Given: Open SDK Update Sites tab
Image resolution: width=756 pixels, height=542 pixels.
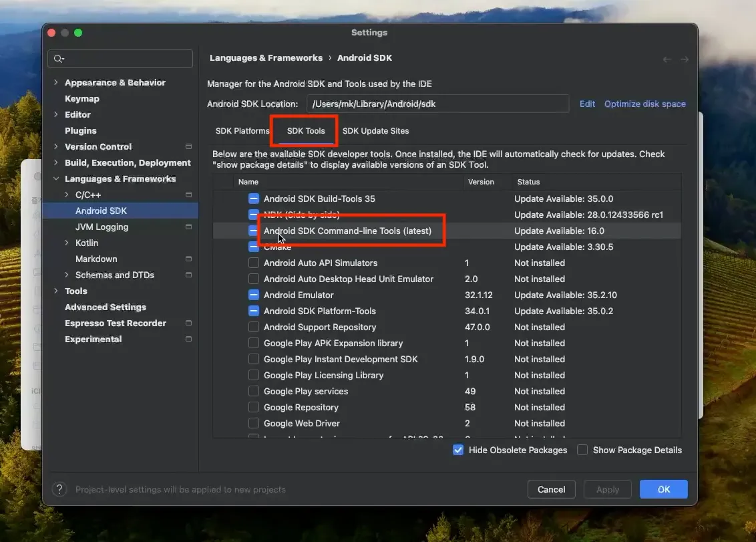Looking at the screenshot, I should coord(375,131).
